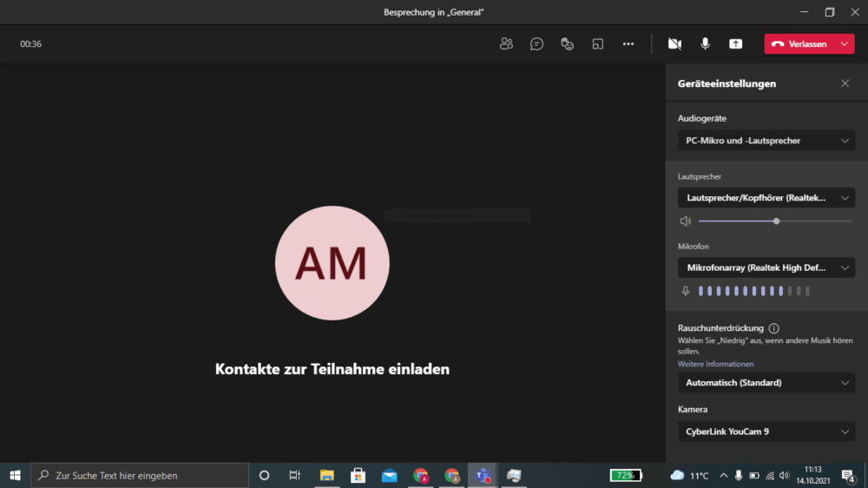Share content tray icon

pos(735,43)
